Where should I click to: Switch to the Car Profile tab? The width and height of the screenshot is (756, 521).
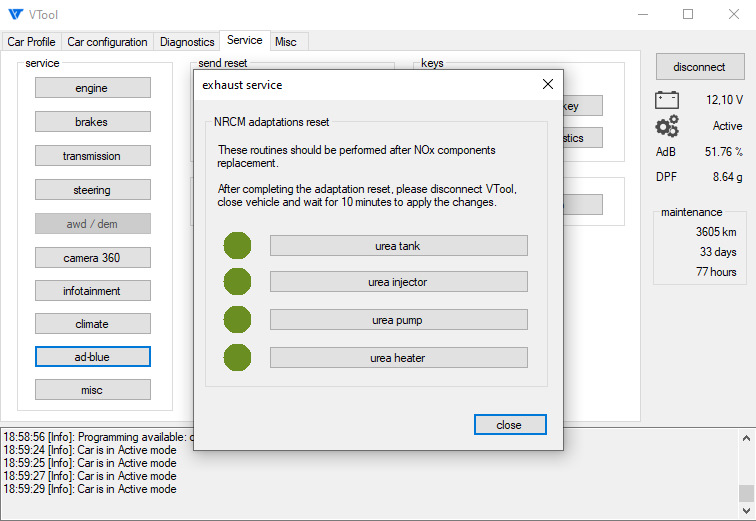[x=31, y=42]
